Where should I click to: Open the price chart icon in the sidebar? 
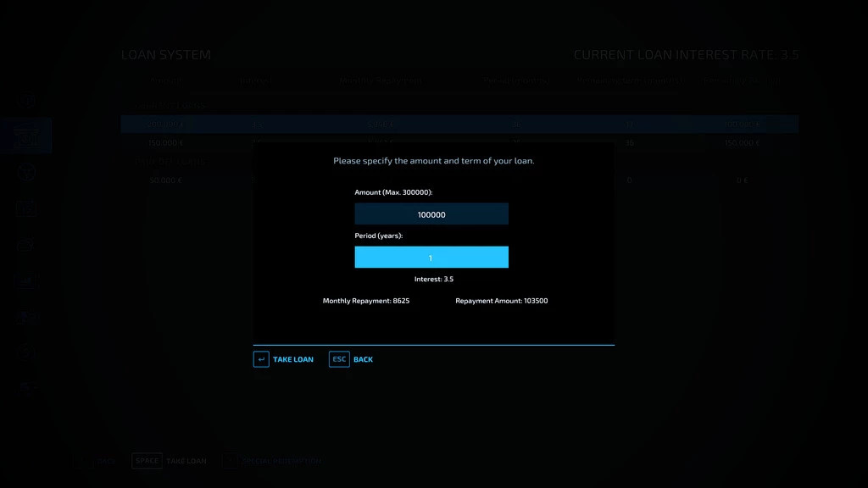click(26, 281)
